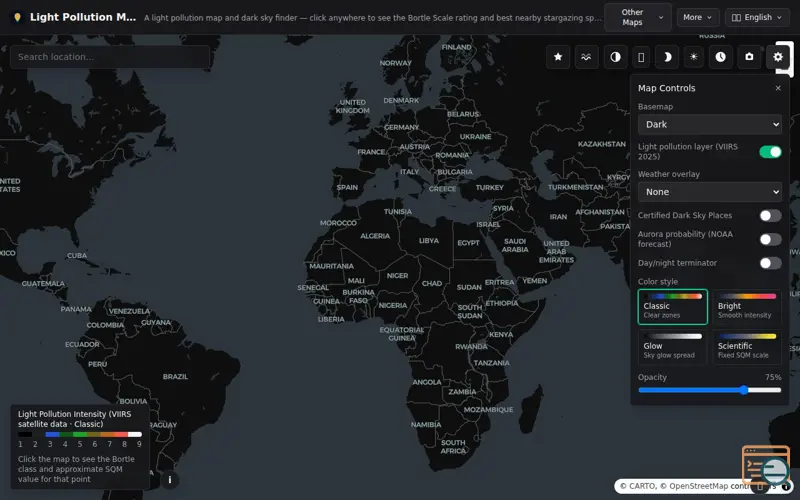Screen dimensions: 800x500
Task: Open the English language selector
Action: click(x=757, y=17)
